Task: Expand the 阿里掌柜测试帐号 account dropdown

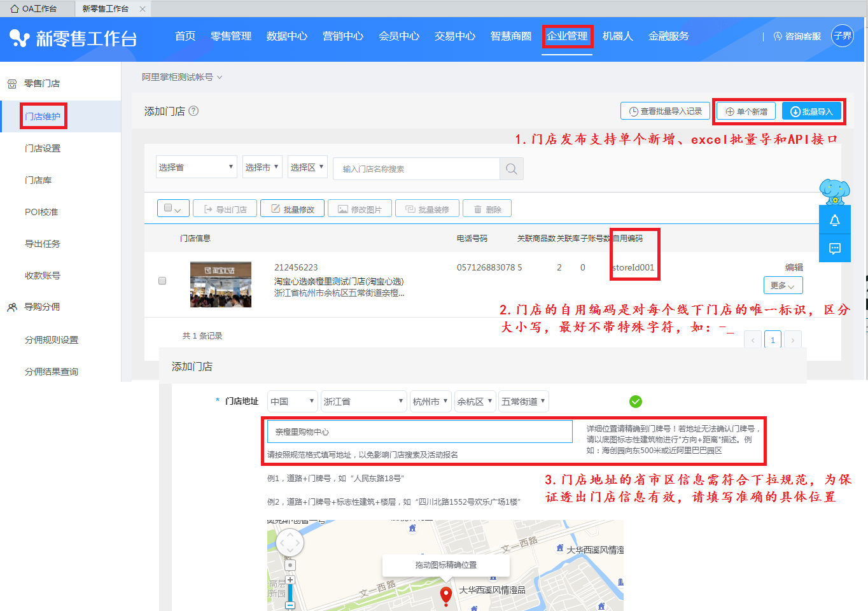Action: coord(182,77)
